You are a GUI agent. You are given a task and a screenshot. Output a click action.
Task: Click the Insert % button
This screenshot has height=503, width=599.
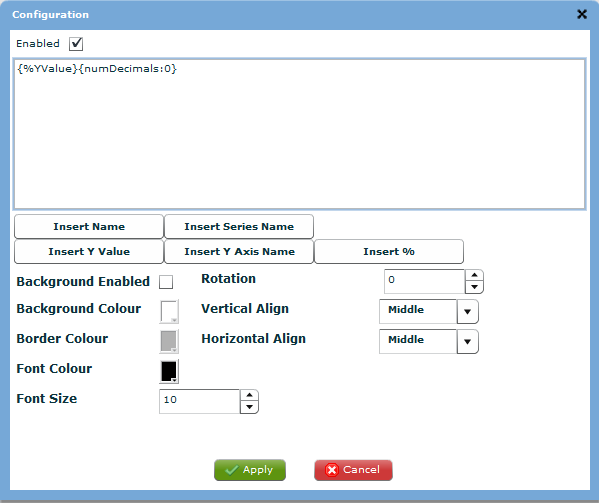click(389, 251)
